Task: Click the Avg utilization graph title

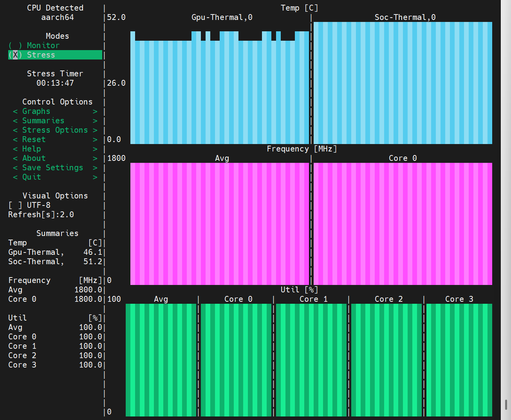Action: click(161, 299)
